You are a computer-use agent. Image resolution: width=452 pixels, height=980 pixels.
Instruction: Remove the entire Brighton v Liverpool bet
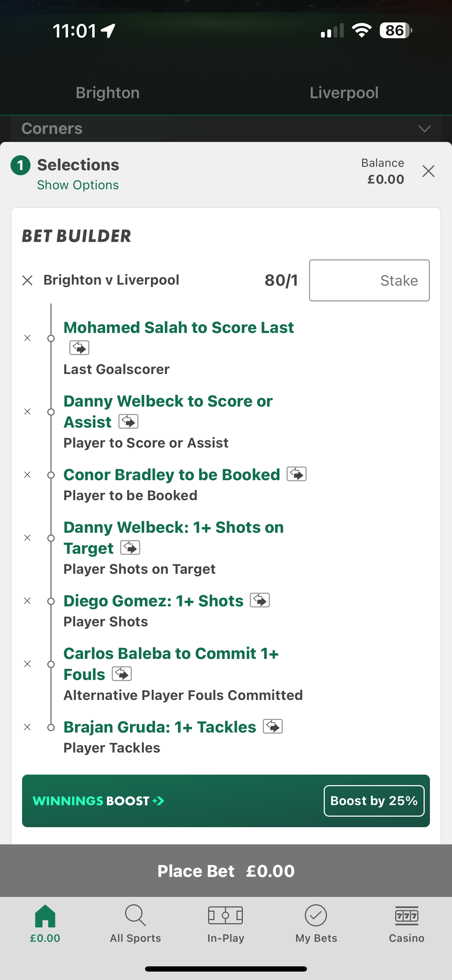point(27,280)
